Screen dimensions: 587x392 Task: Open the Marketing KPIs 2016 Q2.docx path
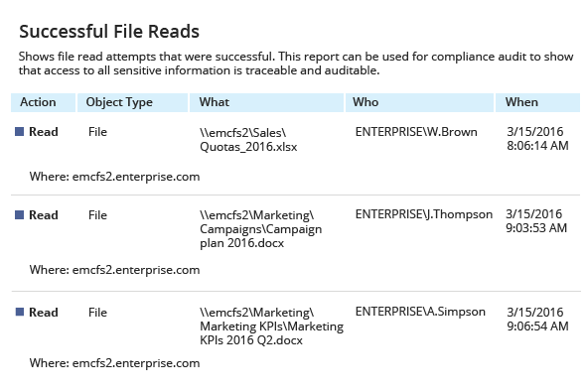[271, 327]
